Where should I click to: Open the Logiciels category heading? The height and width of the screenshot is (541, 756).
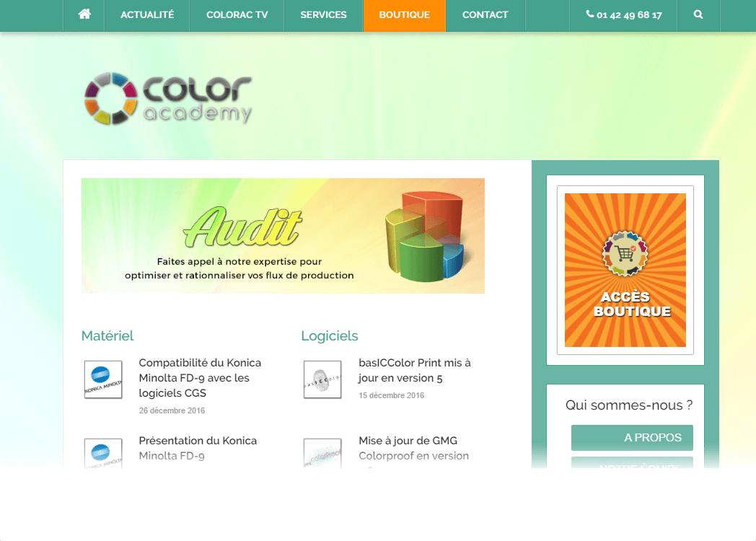coord(329,335)
